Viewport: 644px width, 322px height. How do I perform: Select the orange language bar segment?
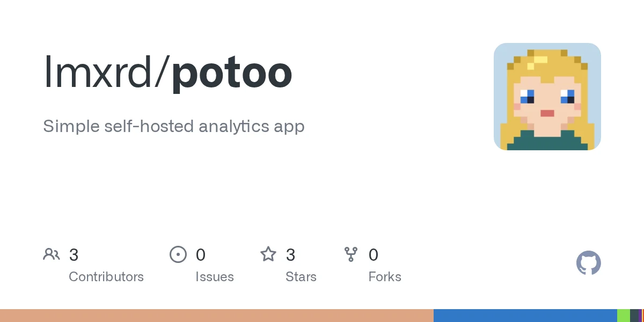pos(217,316)
